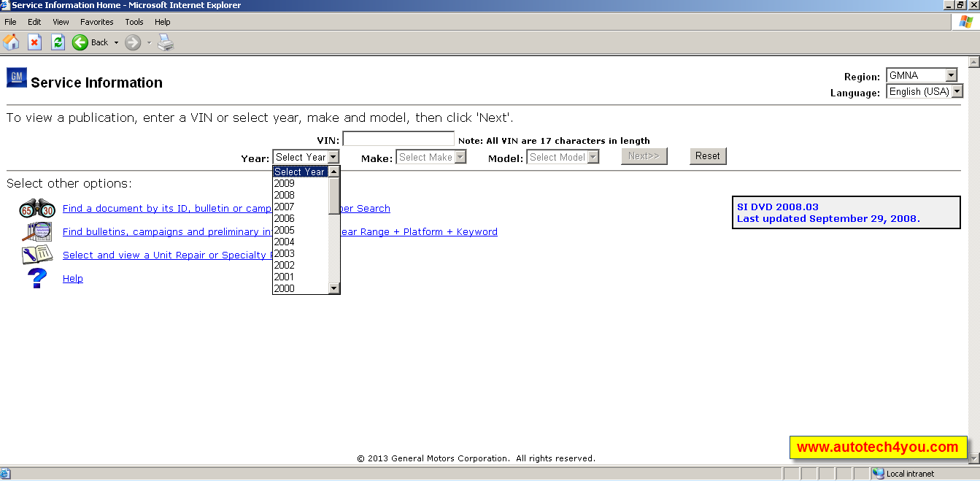Click the red Stop toolbar icon

[x=34, y=42]
